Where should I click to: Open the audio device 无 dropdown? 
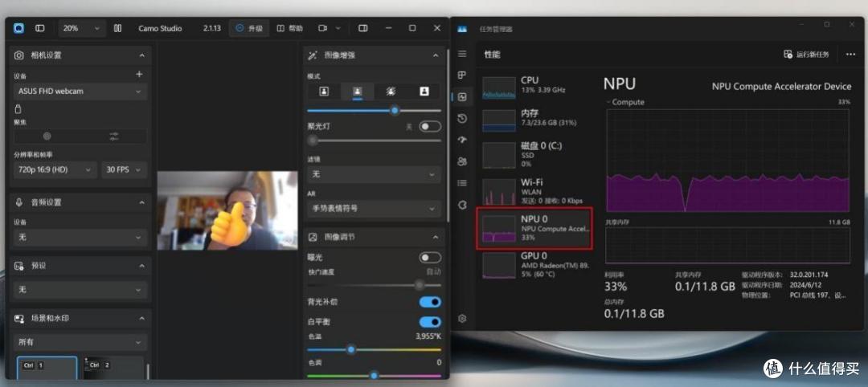pos(81,237)
